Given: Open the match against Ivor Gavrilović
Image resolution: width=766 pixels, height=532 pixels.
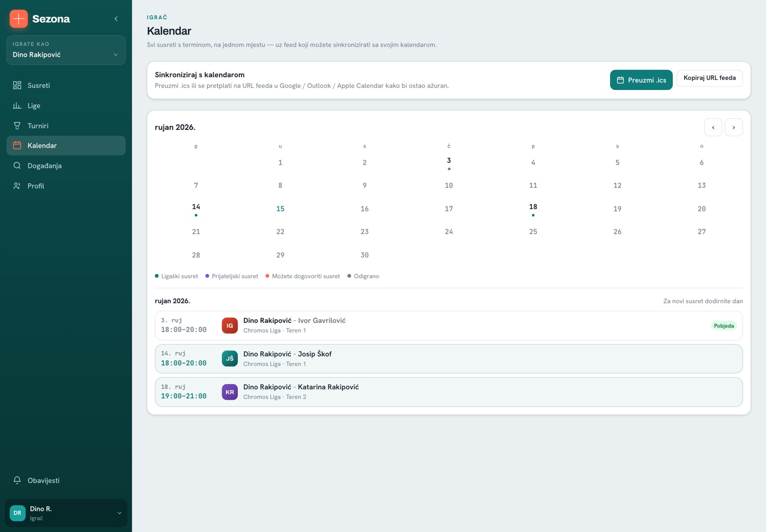Looking at the screenshot, I should pyautogui.click(x=449, y=326).
